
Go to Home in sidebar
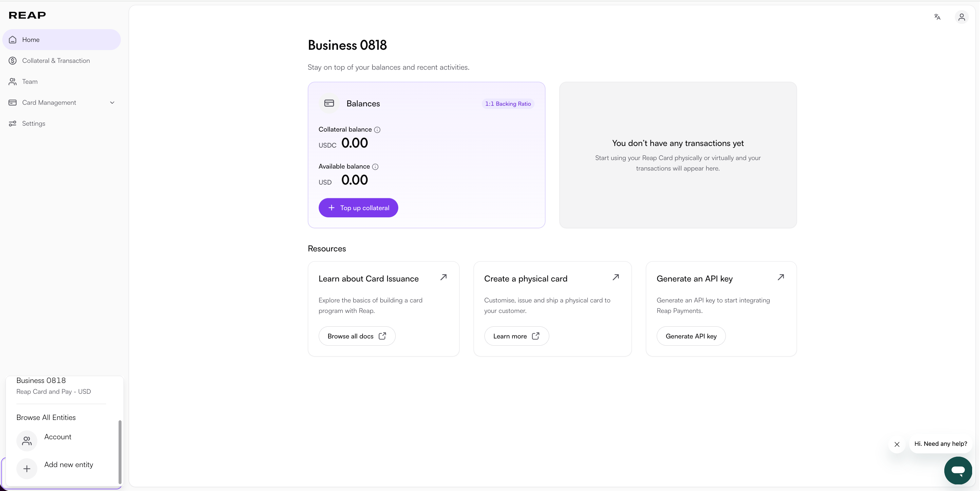62,40
